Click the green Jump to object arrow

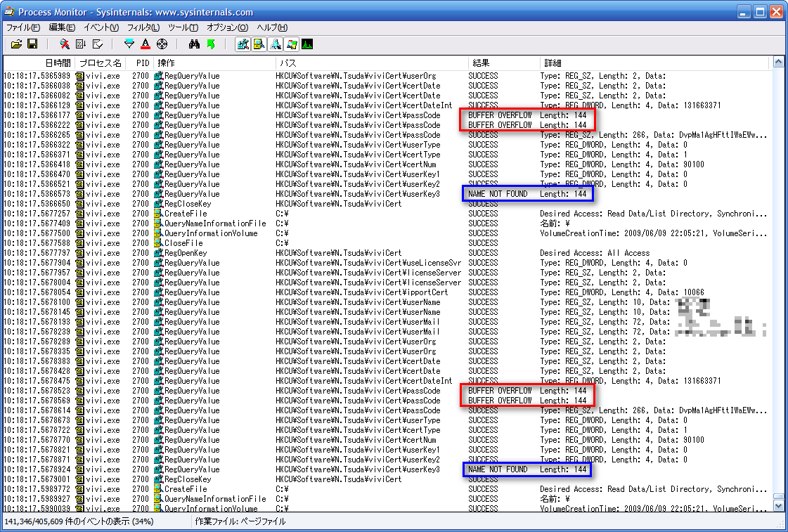click(x=210, y=44)
